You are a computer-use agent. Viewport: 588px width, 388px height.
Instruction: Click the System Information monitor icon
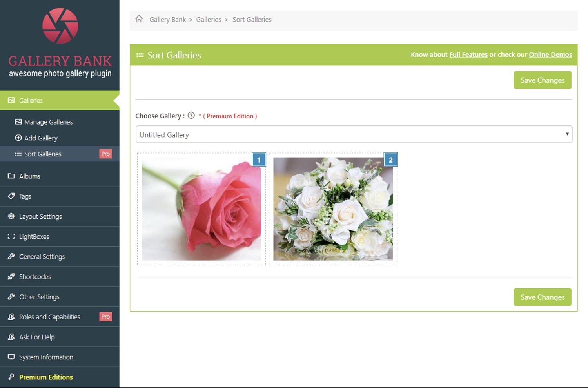pos(11,357)
